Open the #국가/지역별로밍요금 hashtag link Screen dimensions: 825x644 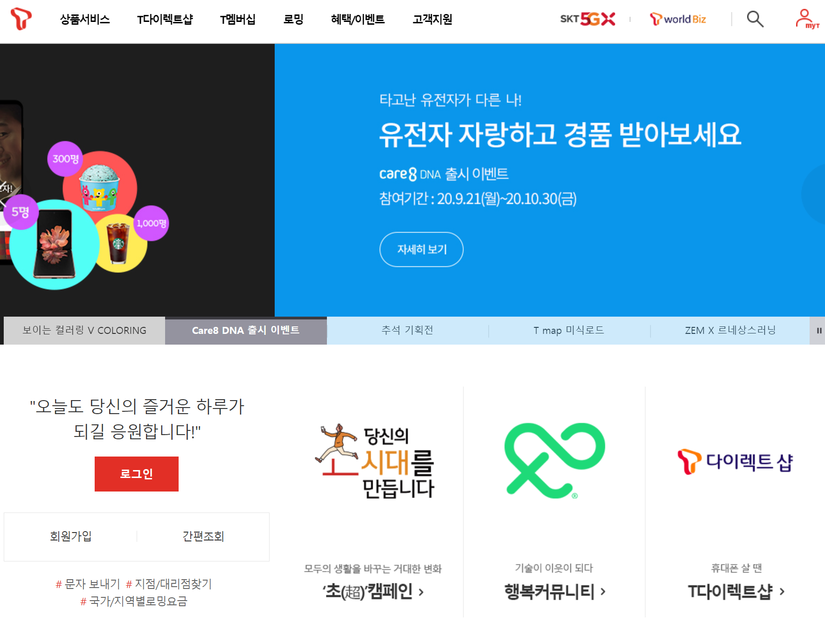134,601
